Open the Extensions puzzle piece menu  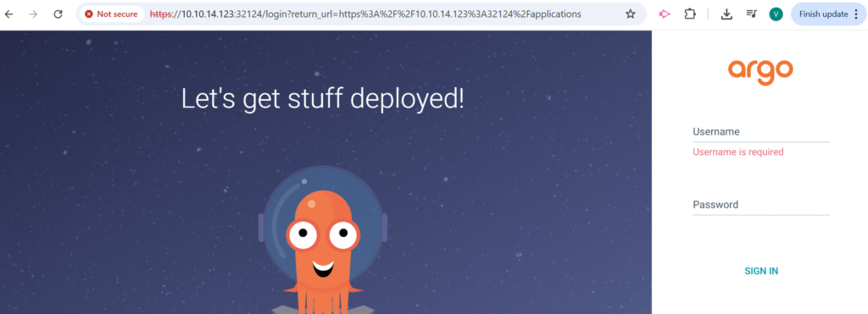pos(690,14)
